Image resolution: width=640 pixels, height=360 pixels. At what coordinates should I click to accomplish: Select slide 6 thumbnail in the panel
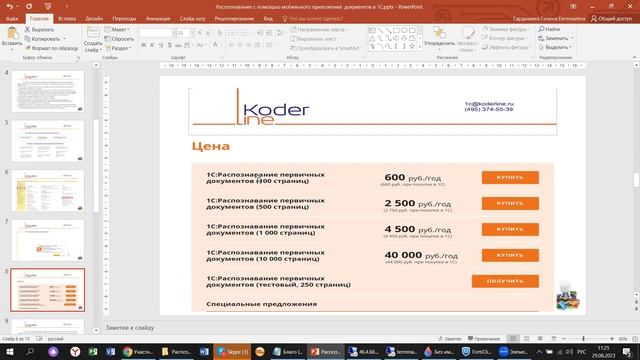(48, 191)
